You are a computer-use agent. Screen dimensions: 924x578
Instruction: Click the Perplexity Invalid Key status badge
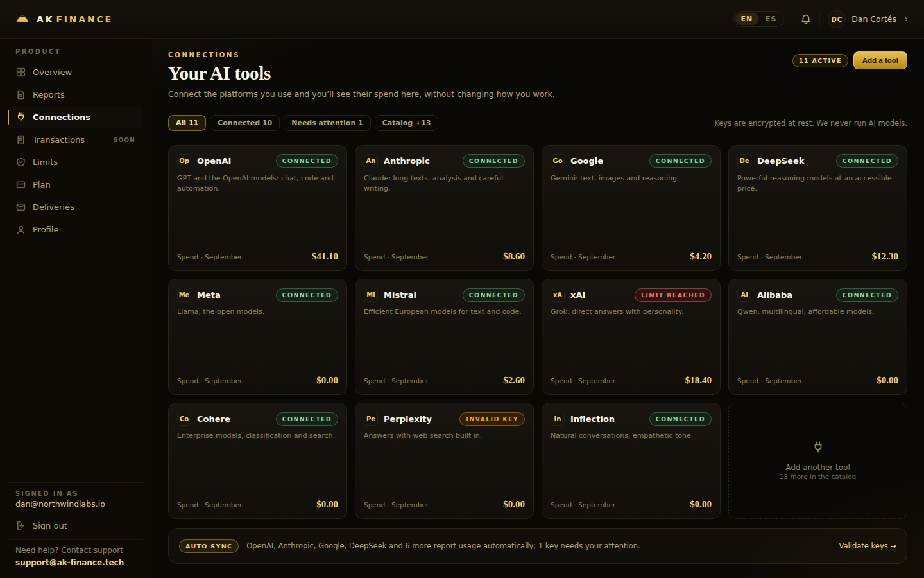click(x=492, y=419)
